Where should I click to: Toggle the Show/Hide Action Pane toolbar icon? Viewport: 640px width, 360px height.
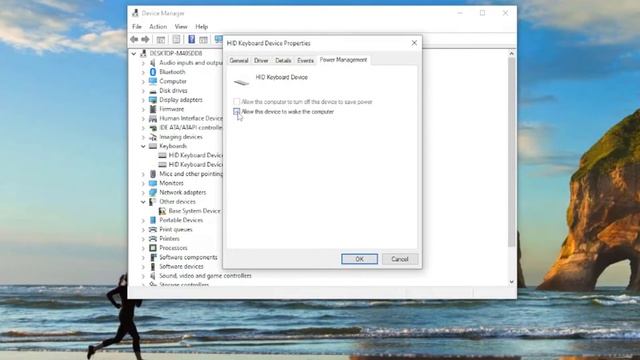203,40
